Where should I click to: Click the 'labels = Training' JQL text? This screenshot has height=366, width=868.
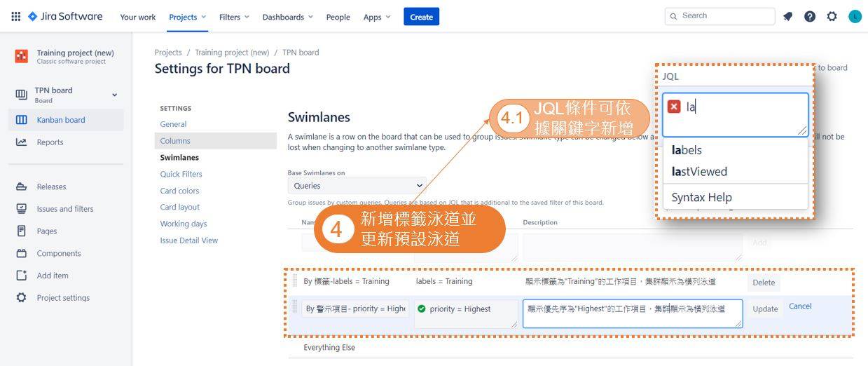coord(444,281)
